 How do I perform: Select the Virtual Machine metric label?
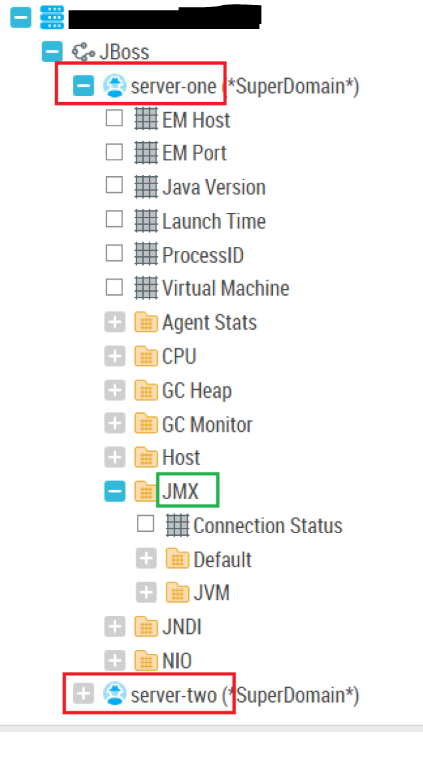click(x=226, y=288)
